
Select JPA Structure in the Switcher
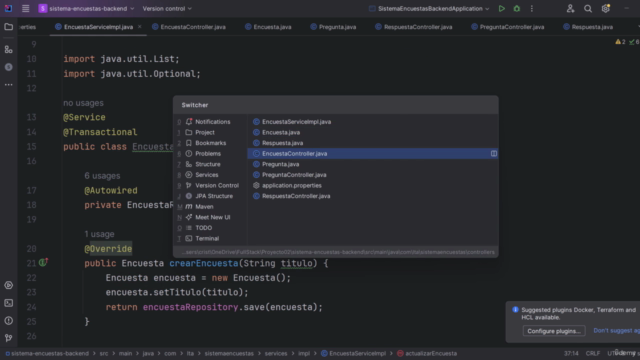point(210,196)
